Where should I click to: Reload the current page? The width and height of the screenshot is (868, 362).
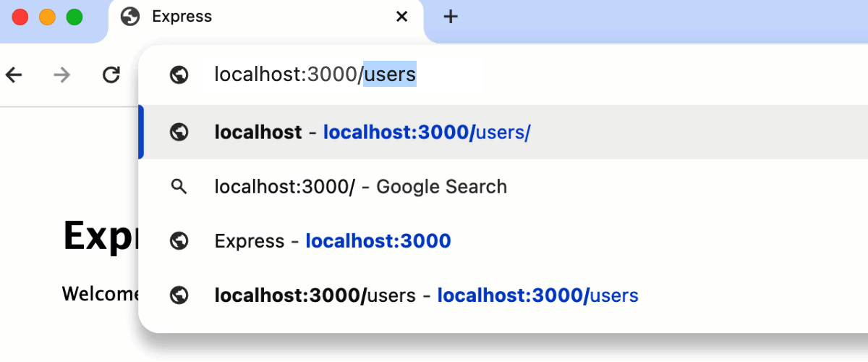click(111, 75)
